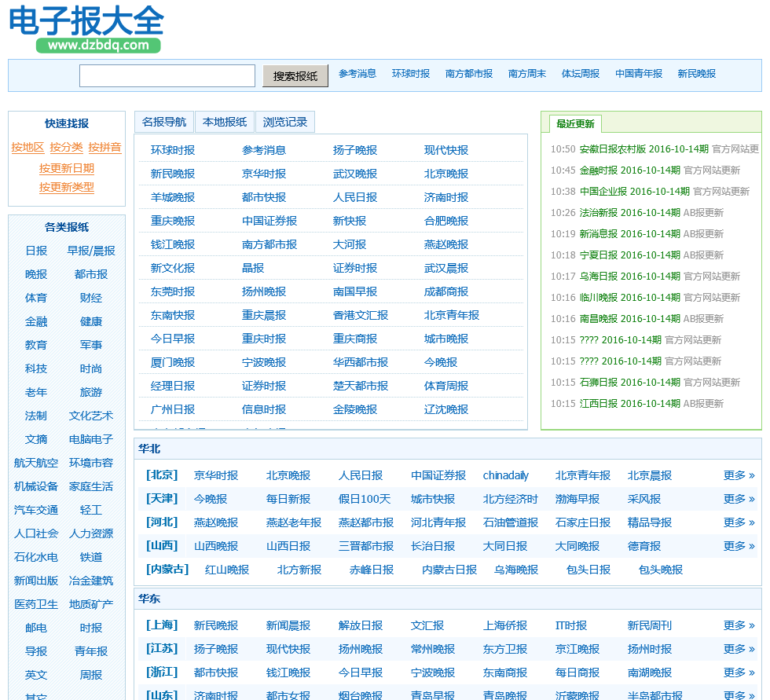
Task: Open the 电脑电子 category
Action: click(x=91, y=439)
